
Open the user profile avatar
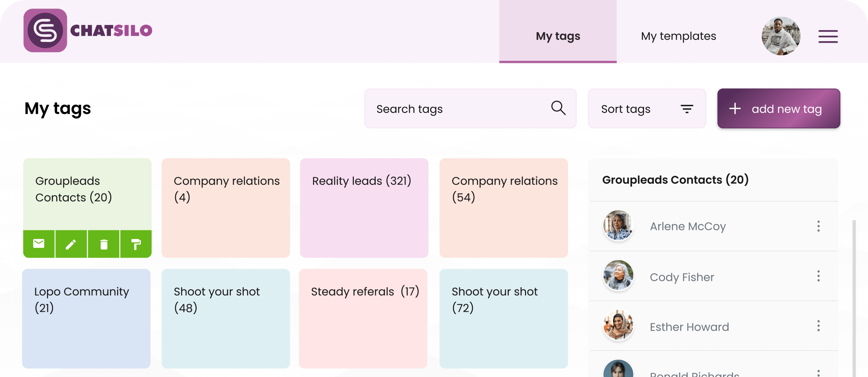pyautogui.click(x=781, y=36)
